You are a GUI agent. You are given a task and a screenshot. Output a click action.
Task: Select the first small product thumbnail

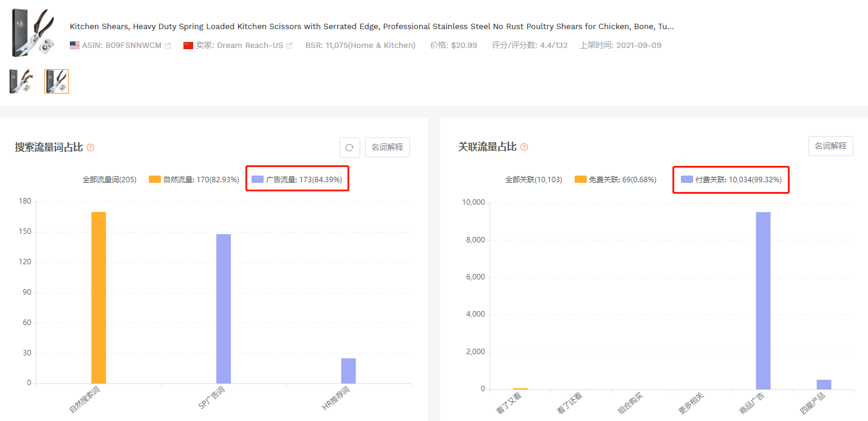click(x=20, y=81)
